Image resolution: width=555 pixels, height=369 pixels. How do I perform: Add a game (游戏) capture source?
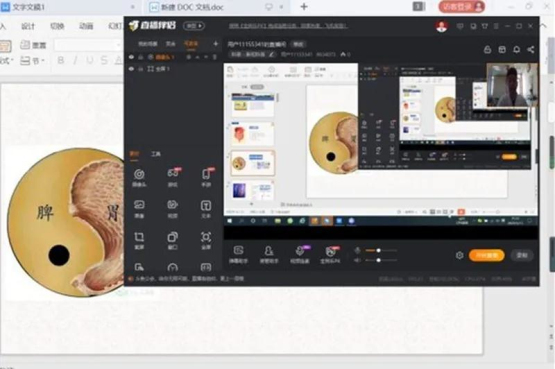[173, 178]
